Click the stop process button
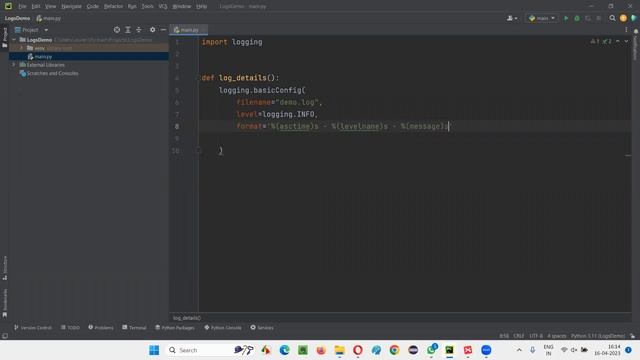The image size is (640, 360). pyautogui.click(x=598, y=18)
